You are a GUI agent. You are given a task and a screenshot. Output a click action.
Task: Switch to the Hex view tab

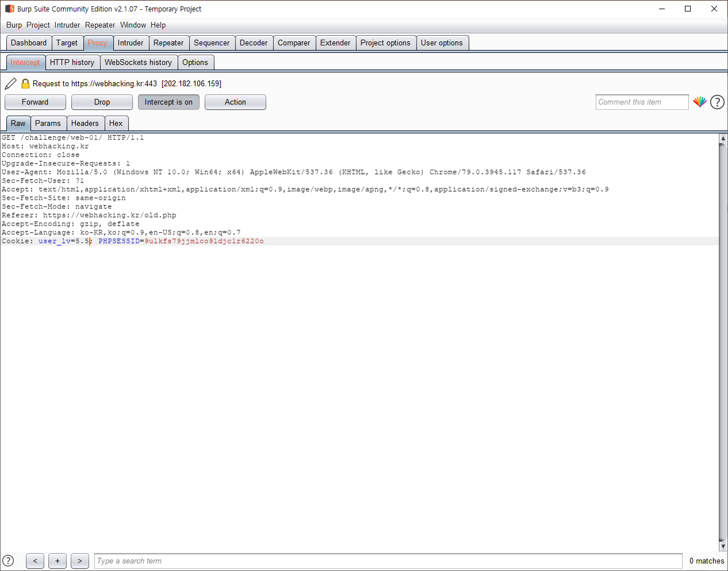tap(116, 124)
